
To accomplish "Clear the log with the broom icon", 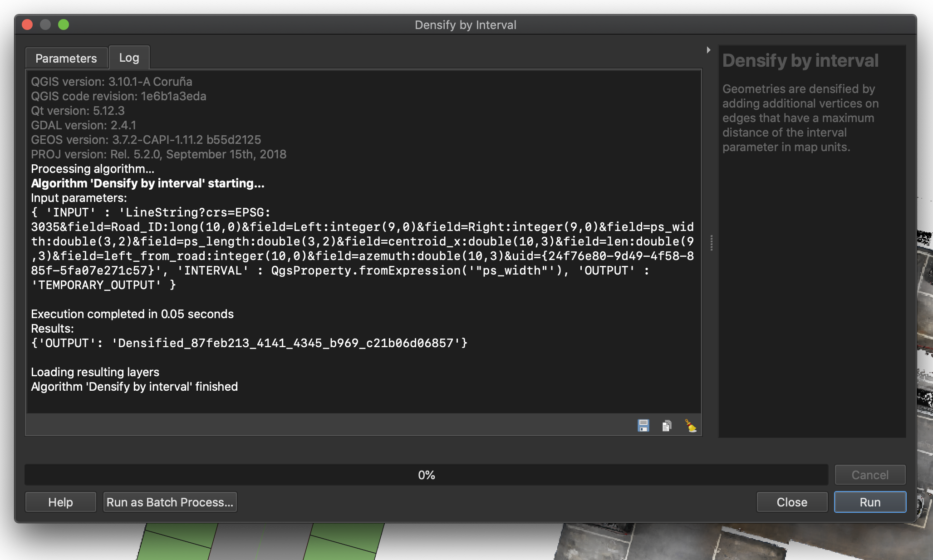I will pos(690,426).
